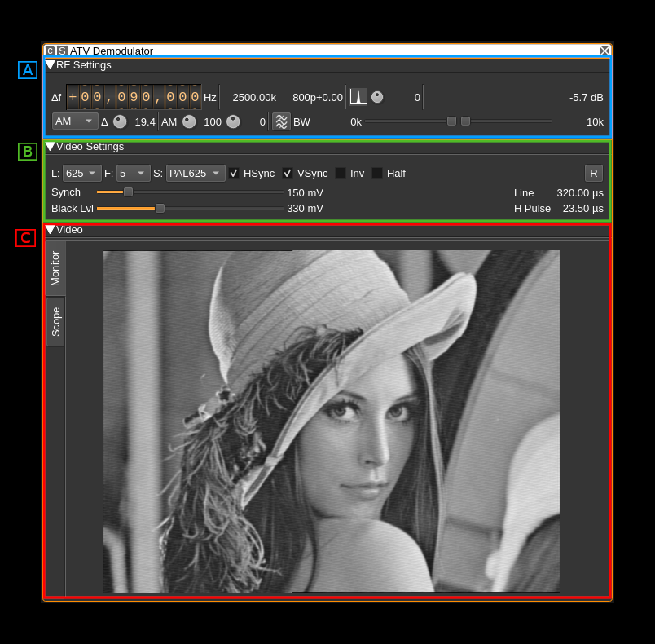Image resolution: width=655 pixels, height=644 pixels.
Task: Click the 320.00 µs line value
Action: (x=580, y=193)
